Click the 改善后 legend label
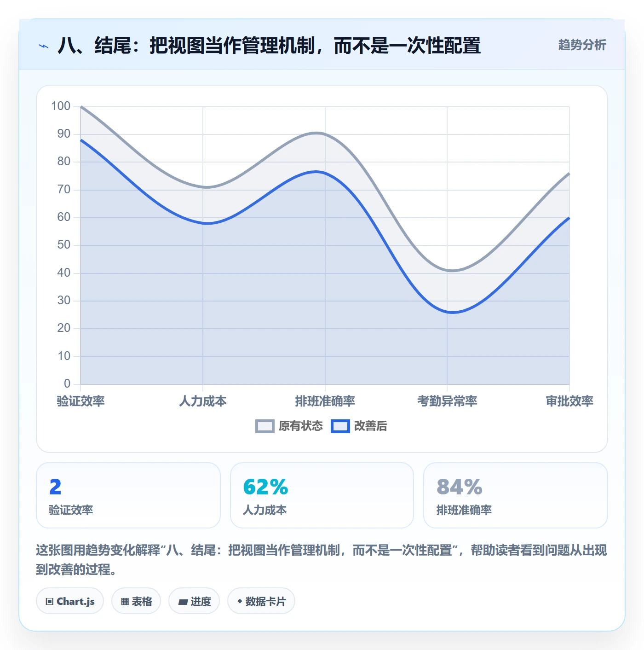644x650 pixels. click(370, 426)
